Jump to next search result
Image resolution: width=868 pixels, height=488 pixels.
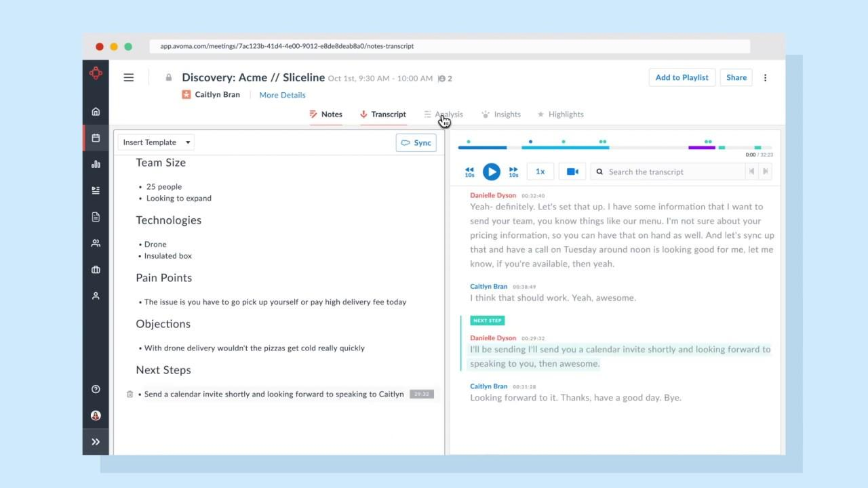(766, 171)
